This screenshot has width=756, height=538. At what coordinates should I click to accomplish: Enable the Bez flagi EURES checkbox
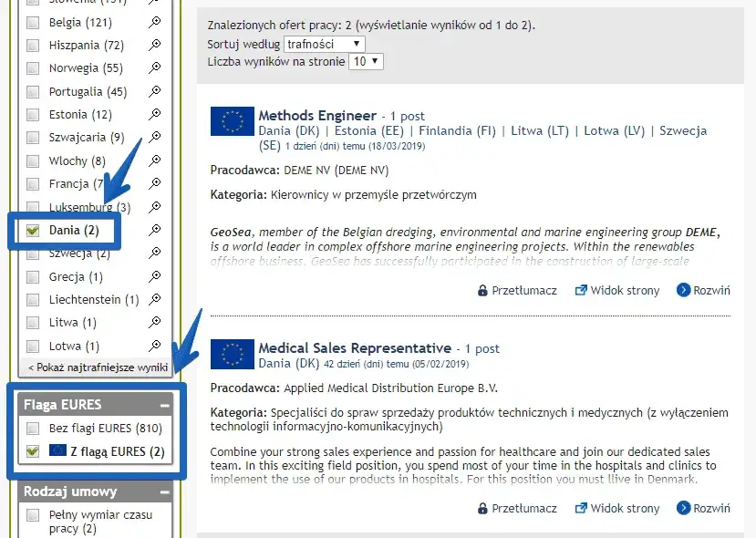(x=34, y=429)
